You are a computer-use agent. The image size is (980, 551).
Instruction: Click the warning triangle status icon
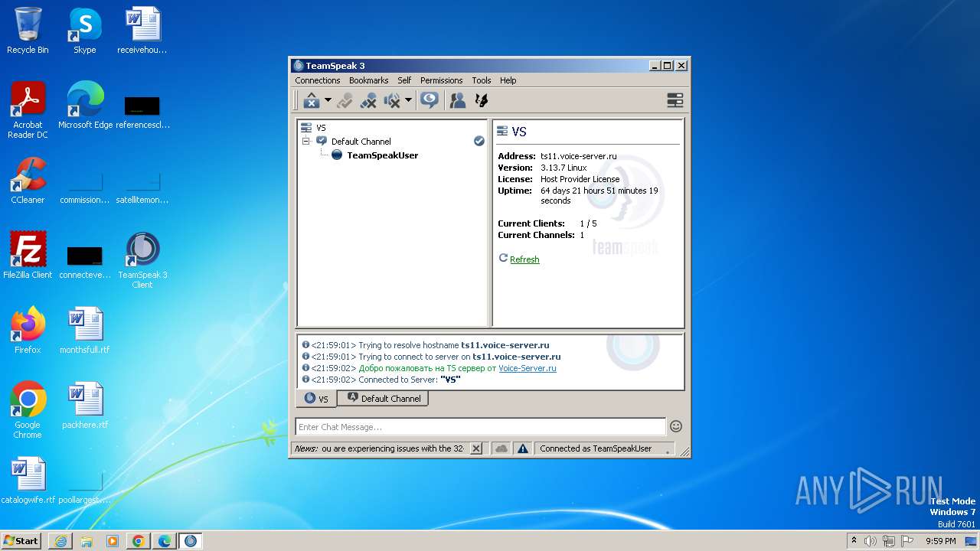(x=522, y=448)
